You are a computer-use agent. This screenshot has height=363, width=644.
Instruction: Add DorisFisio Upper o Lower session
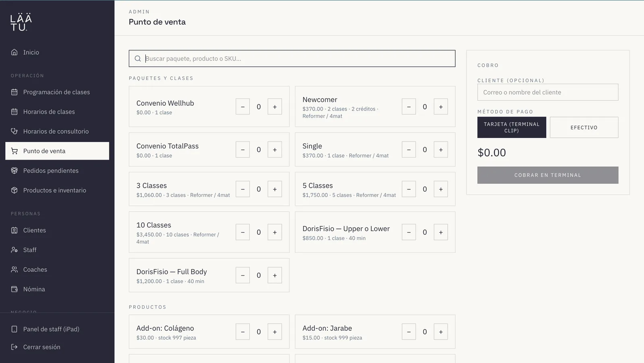tap(441, 232)
